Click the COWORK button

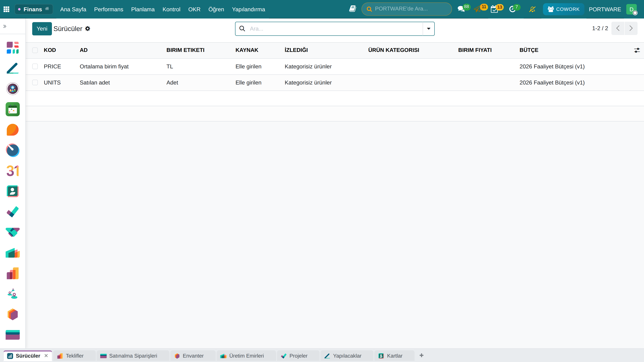563,9
